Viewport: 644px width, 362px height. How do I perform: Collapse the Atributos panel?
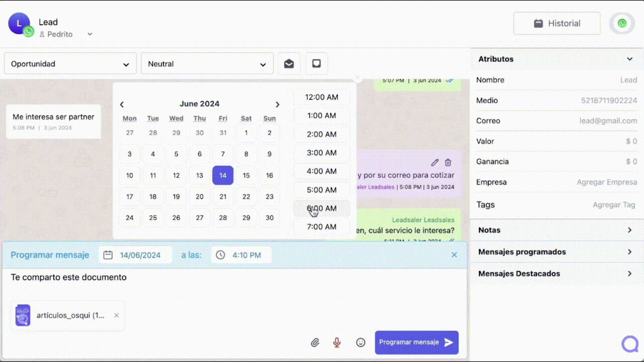[x=630, y=59]
